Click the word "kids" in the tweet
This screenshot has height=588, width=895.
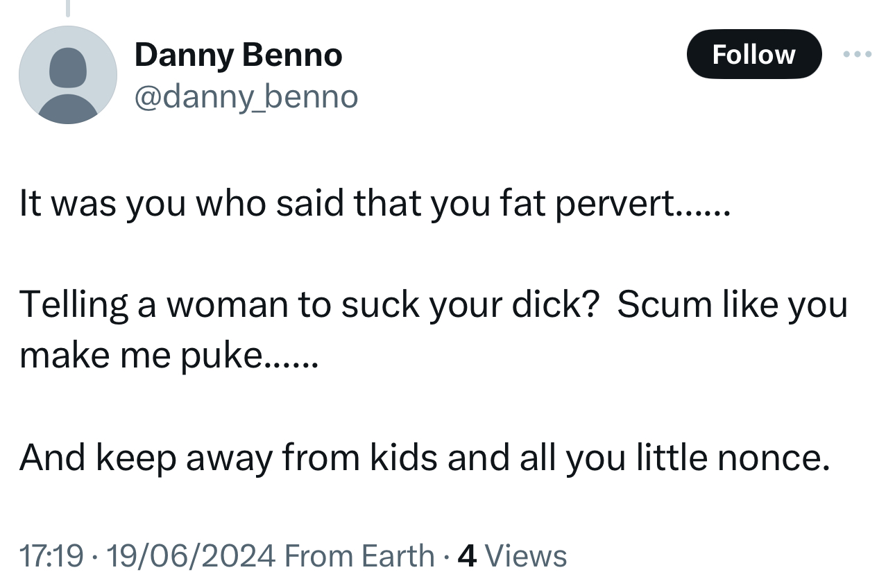pyautogui.click(x=403, y=457)
